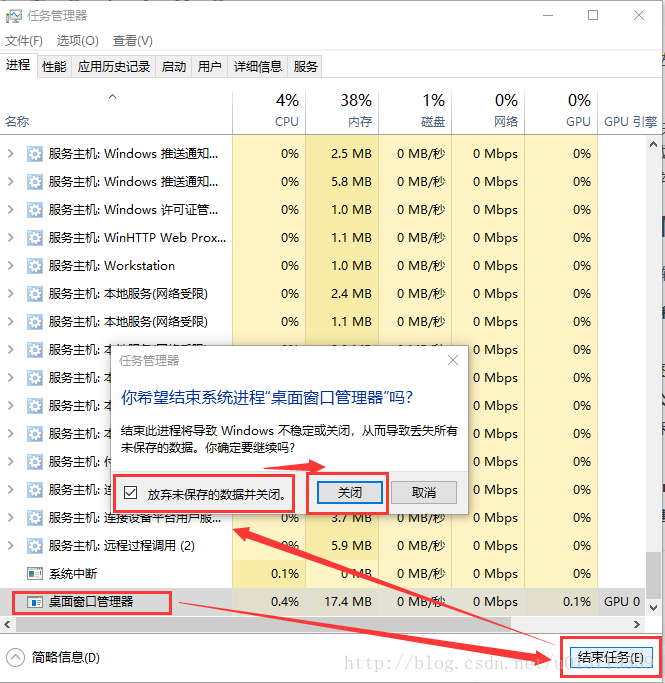This screenshot has width=665, height=683.
Task: Switch to the 服务 tab
Action: (305, 67)
